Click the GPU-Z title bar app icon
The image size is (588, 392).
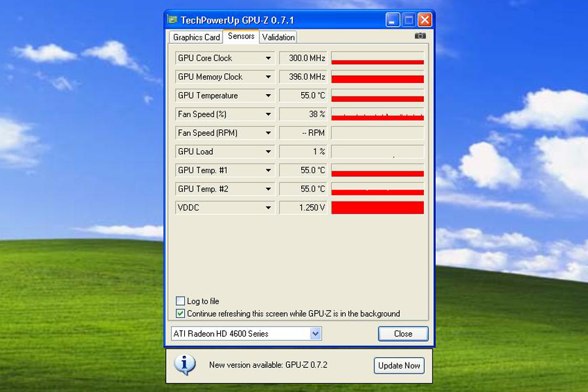click(x=173, y=20)
